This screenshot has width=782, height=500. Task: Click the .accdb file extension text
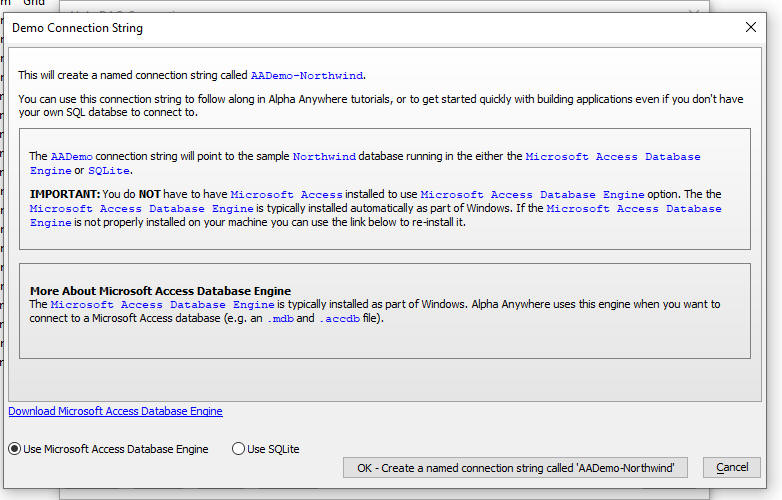341,319
